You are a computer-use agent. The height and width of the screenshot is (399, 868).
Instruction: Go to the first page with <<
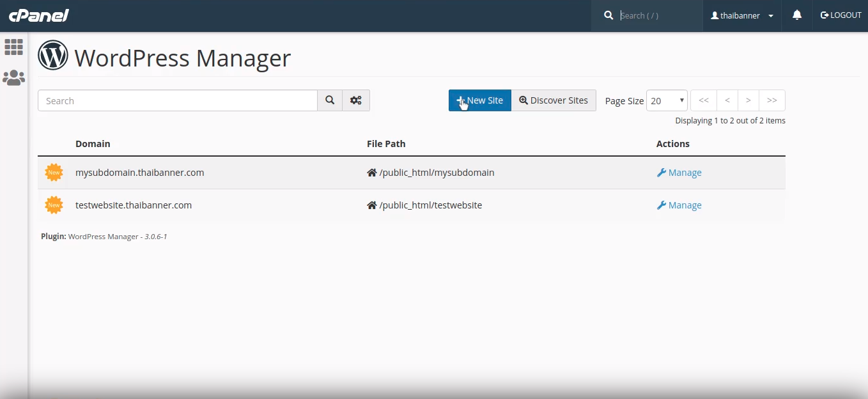click(x=703, y=100)
